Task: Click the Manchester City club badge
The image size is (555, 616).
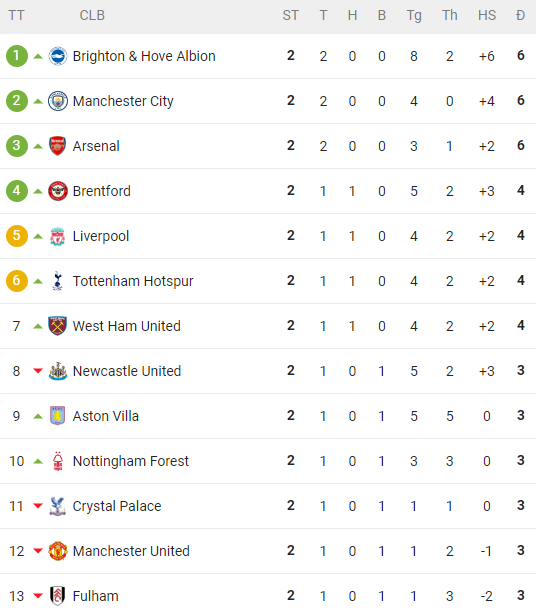Action: tap(58, 101)
